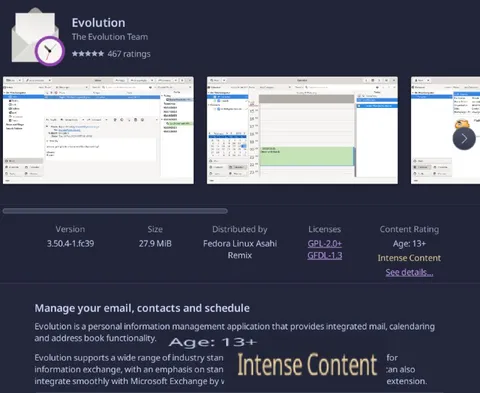Click the Evolution app title
The height and width of the screenshot is (393, 480).
99,23
